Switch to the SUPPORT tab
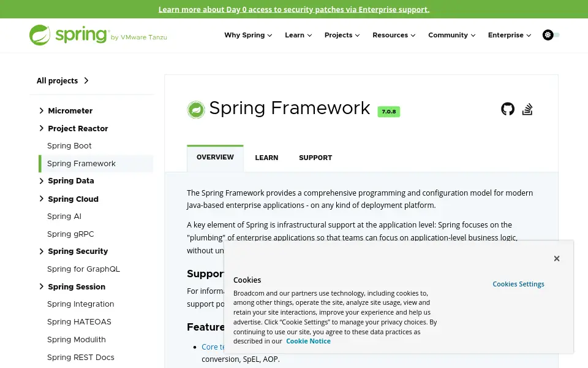This screenshot has height=368, width=588. click(315, 158)
